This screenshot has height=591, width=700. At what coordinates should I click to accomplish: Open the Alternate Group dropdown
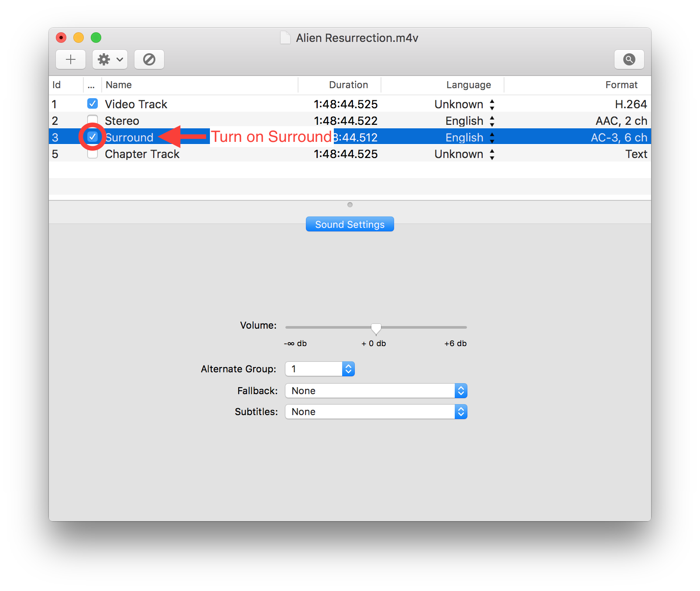point(320,369)
